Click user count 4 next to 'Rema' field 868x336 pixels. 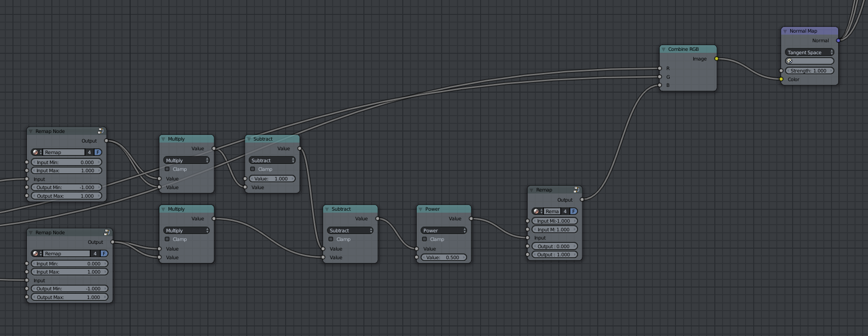coord(565,211)
